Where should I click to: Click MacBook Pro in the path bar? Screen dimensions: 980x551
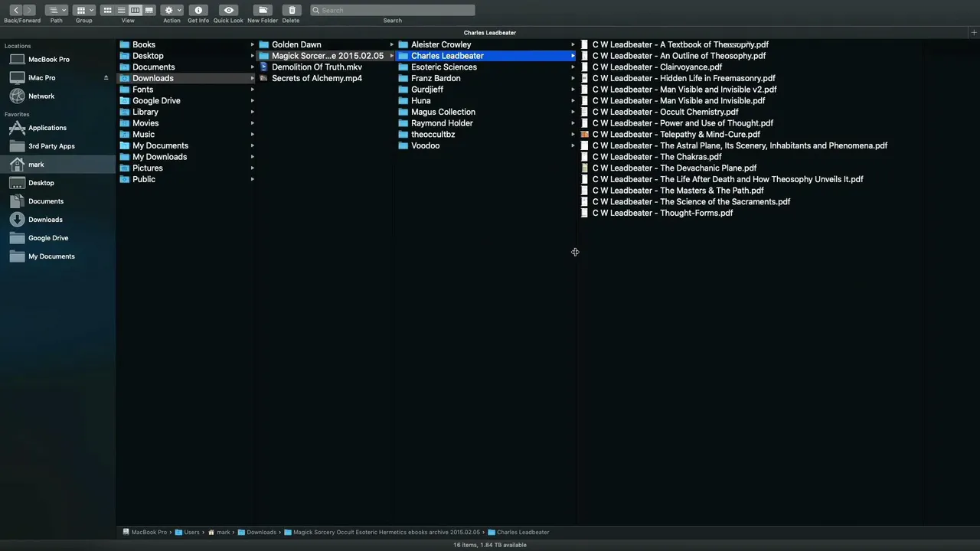tap(145, 532)
